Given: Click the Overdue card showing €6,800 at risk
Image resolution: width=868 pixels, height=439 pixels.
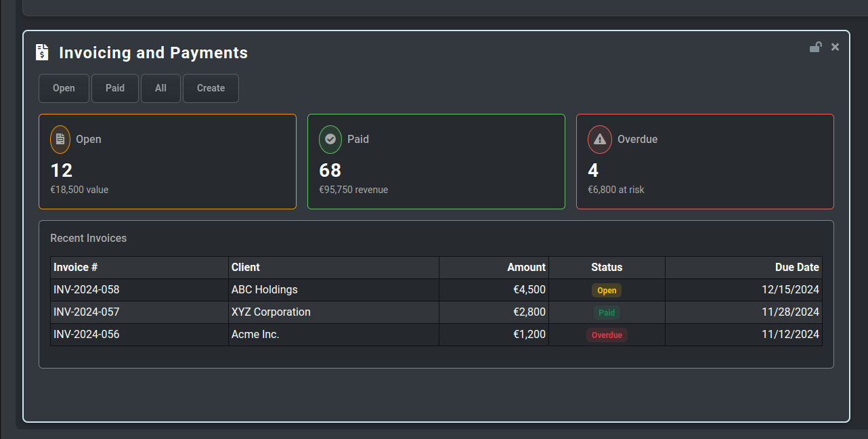Looking at the screenshot, I should coord(704,163).
